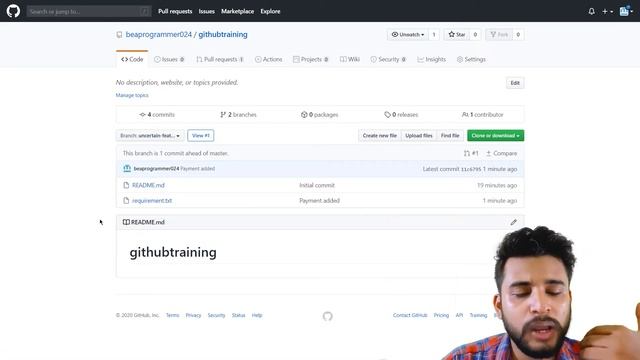Expand the Branch selector dropdown
The image size is (640, 360).
(x=150, y=136)
